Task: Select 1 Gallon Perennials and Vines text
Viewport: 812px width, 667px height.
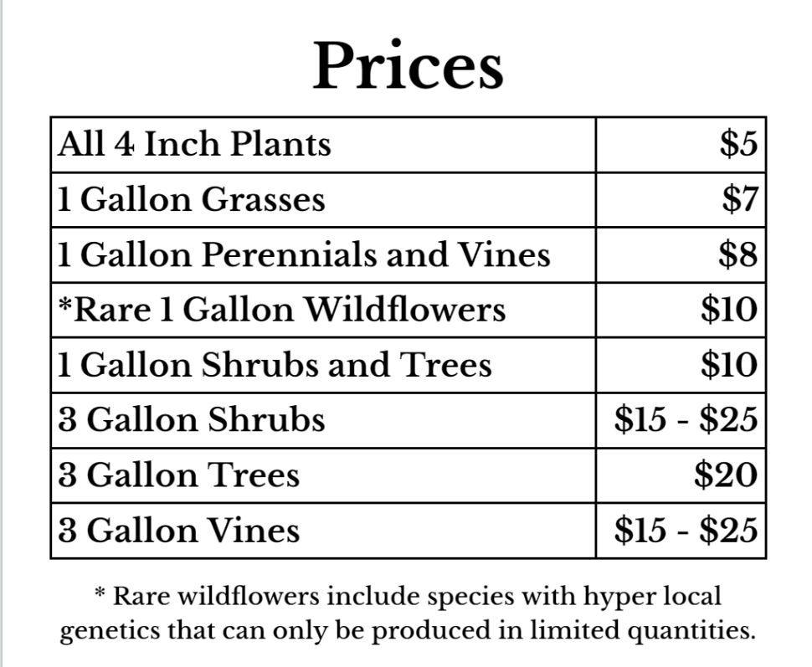Action: tap(304, 254)
